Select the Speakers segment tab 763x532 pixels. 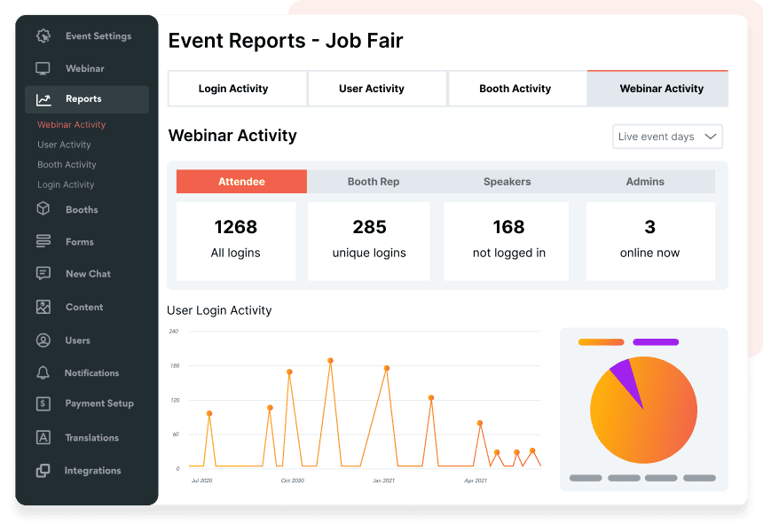click(507, 181)
